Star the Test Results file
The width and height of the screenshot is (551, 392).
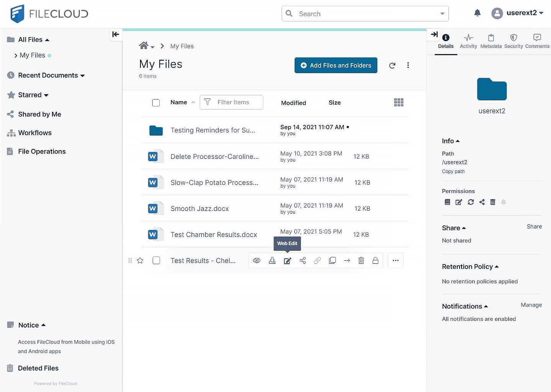click(x=140, y=261)
